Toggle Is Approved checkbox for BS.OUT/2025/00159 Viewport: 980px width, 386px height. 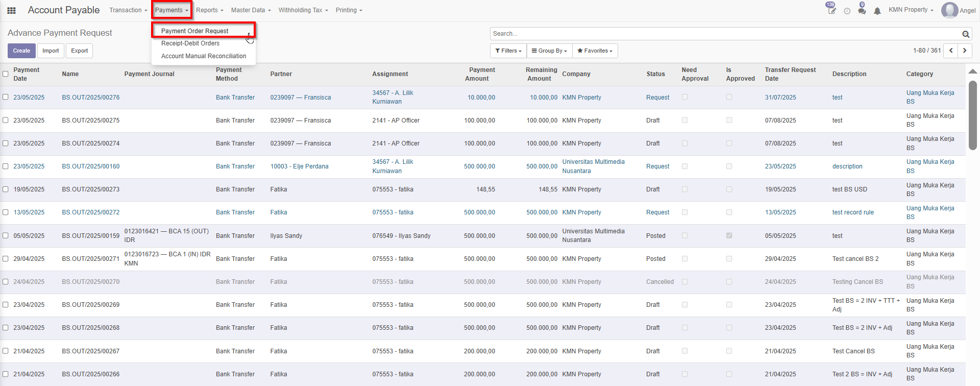pyautogui.click(x=729, y=236)
